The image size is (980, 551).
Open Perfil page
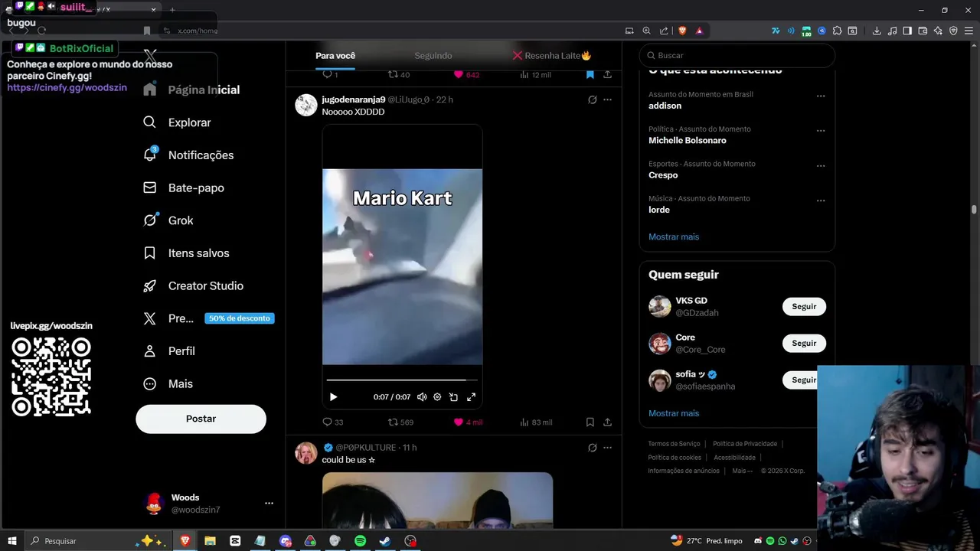[x=169, y=351]
